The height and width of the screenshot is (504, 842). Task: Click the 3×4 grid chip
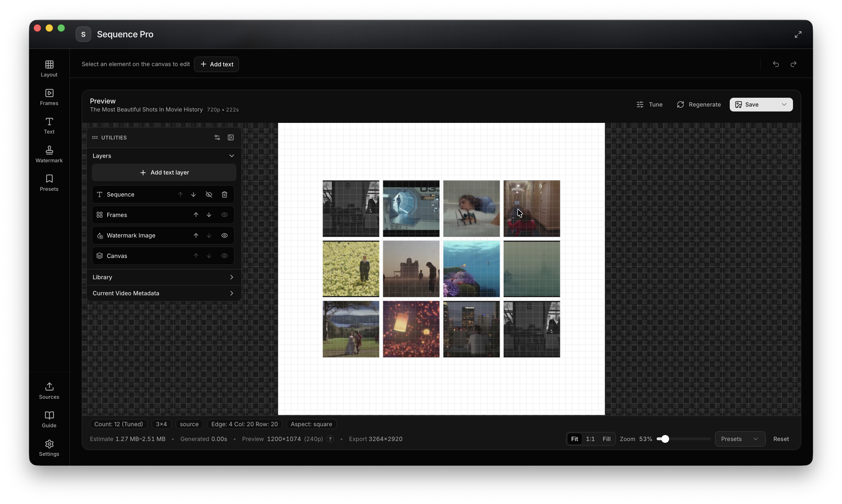(x=161, y=424)
